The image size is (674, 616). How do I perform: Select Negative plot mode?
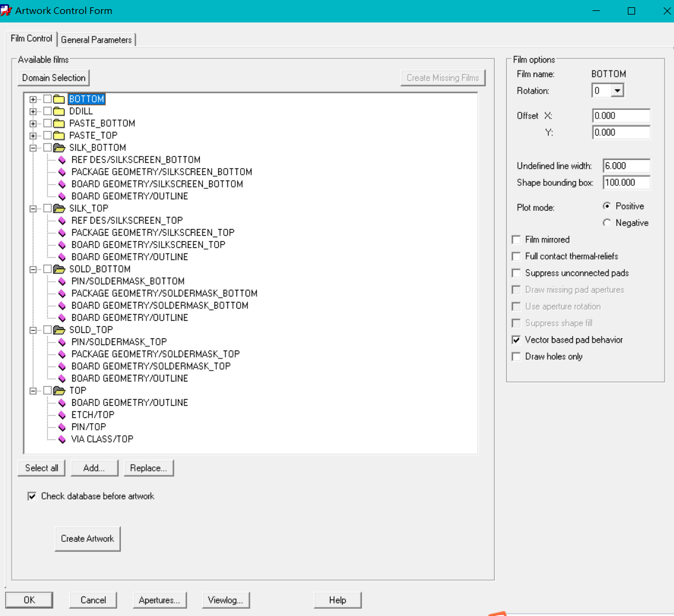point(607,222)
